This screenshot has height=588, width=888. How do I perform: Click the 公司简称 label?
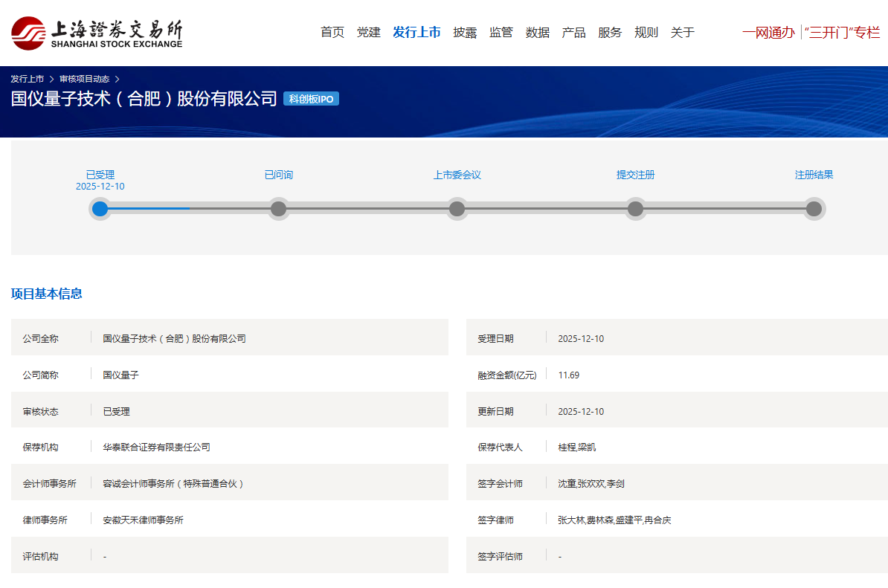[x=40, y=375]
